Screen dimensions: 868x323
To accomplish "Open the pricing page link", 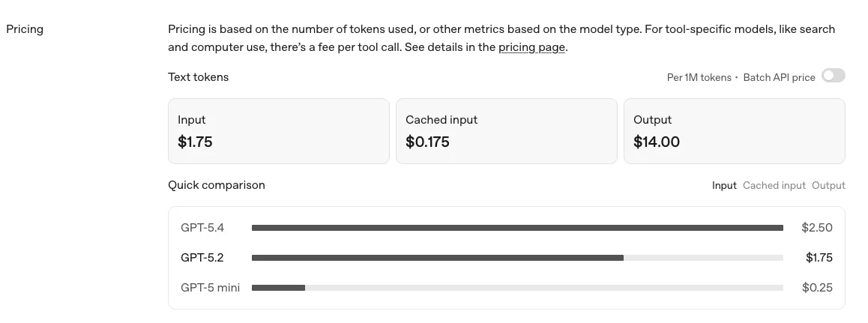I will [x=531, y=47].
